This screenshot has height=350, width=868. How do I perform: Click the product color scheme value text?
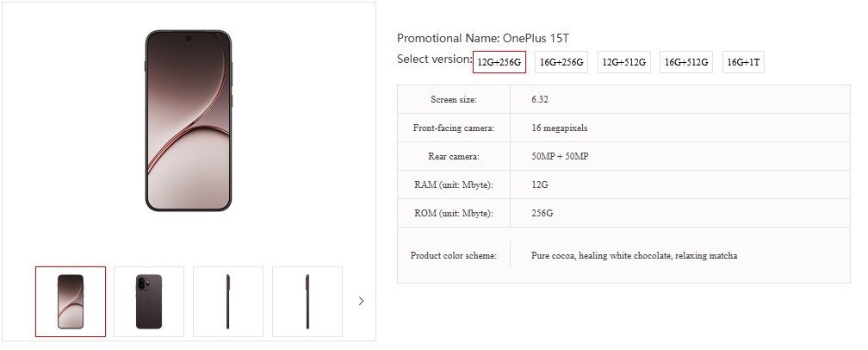(x=634, y=256)
